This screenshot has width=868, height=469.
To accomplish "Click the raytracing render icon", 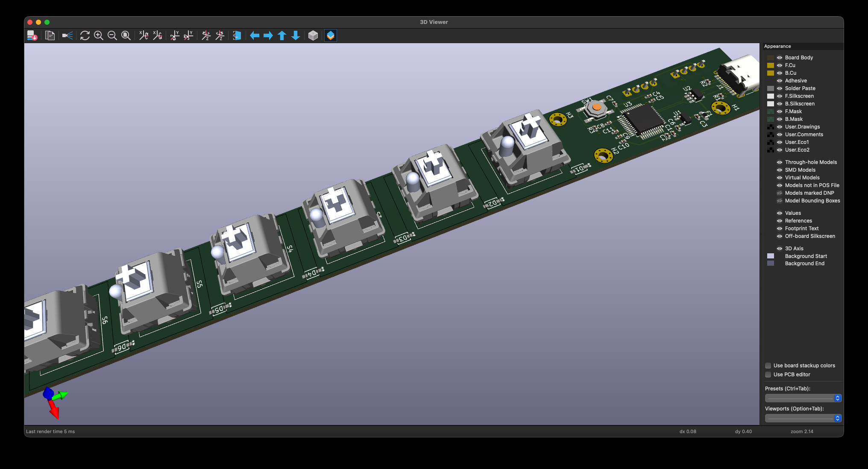I will pyautogui.click(x=67, y=35).
